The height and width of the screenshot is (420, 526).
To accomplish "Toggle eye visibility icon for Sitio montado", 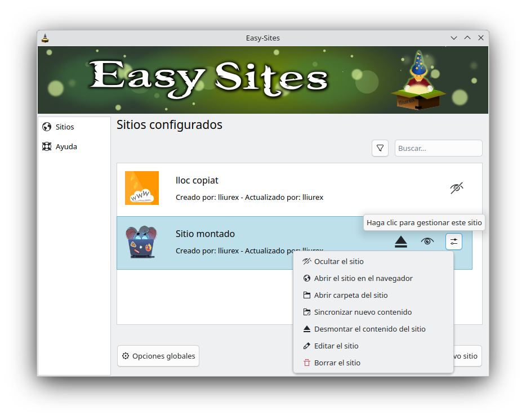I will [x=427, y=242].
